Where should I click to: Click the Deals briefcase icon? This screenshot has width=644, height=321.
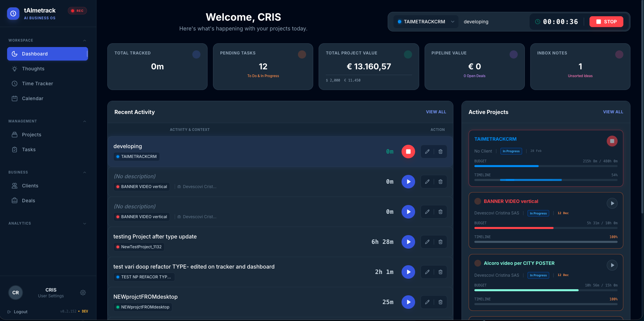click(x=15, y=201)
